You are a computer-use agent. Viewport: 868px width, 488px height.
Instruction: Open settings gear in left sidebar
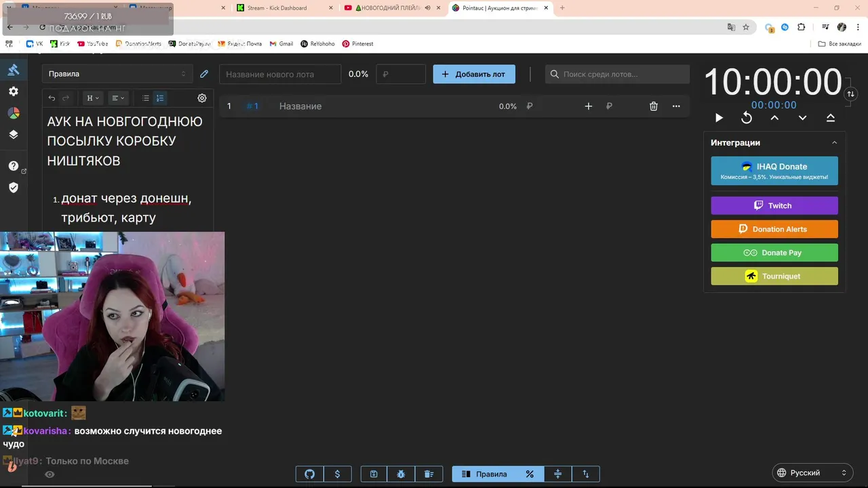click(13, 91)
